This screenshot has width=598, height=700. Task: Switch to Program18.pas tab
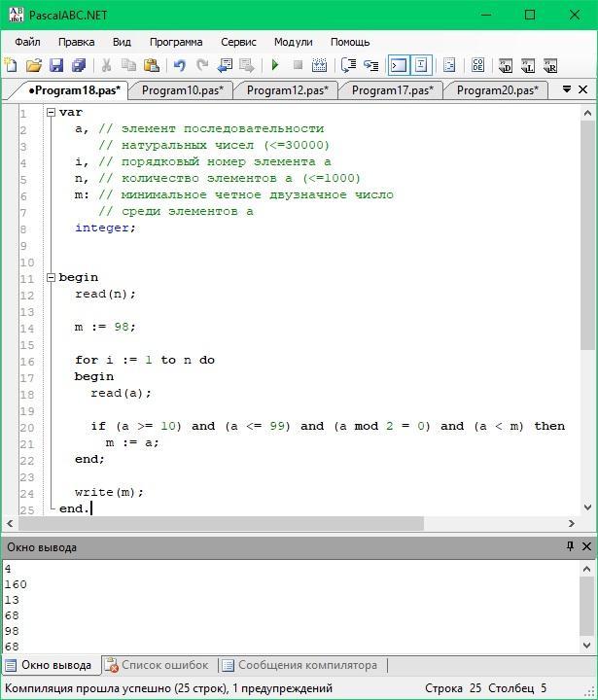(74, 90)
